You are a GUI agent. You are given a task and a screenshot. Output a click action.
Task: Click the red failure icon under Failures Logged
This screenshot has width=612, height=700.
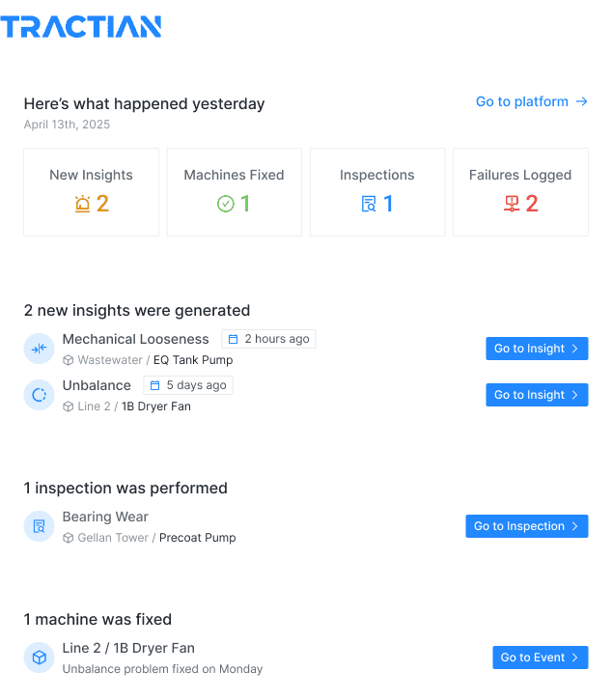(512, 204)
